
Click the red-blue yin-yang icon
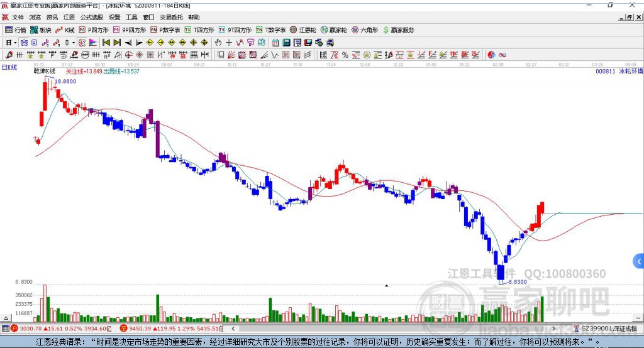coord(491,55)
